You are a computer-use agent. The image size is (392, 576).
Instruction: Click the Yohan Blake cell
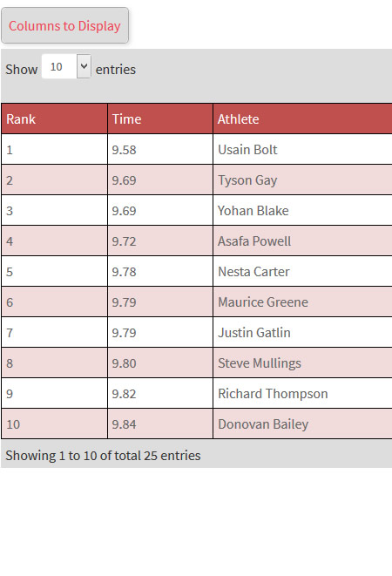pos(303,210)
